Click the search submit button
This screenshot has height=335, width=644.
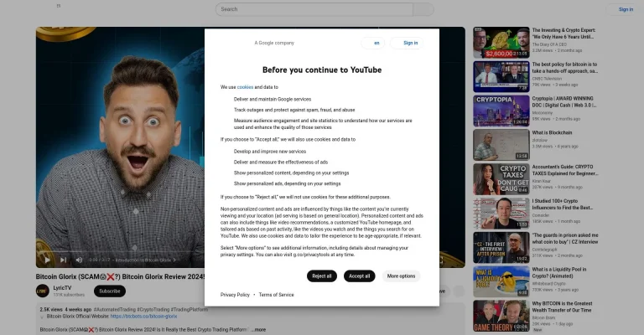423,9
